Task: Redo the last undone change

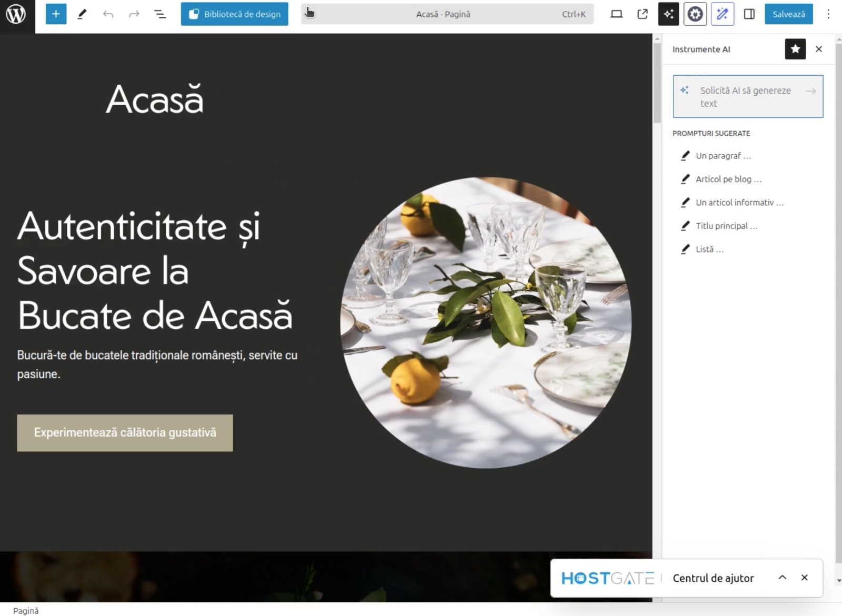Action: 134,14
